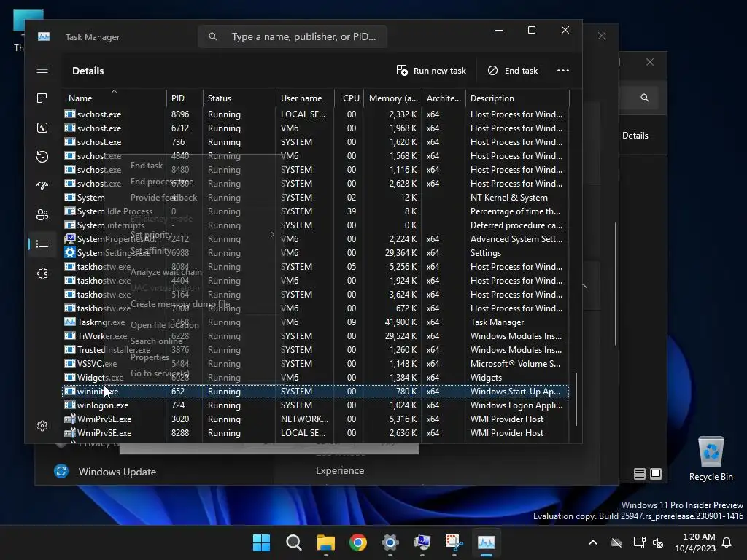Viewport: 747px width, 560px height.
Task: Click Details label in the background window
Action: pos(635,136)
